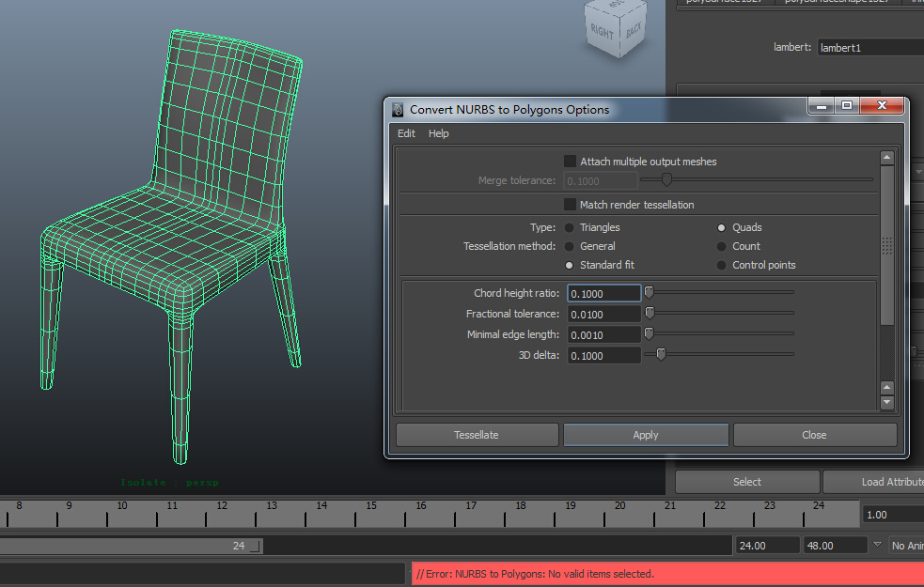Click the Apply button

(646, 435)
